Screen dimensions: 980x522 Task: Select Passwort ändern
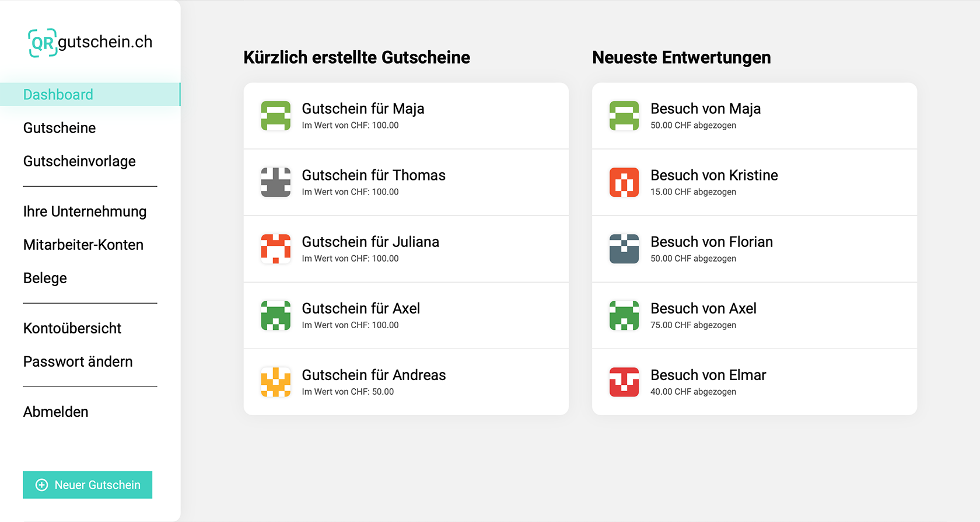click(x=78, y=361)
